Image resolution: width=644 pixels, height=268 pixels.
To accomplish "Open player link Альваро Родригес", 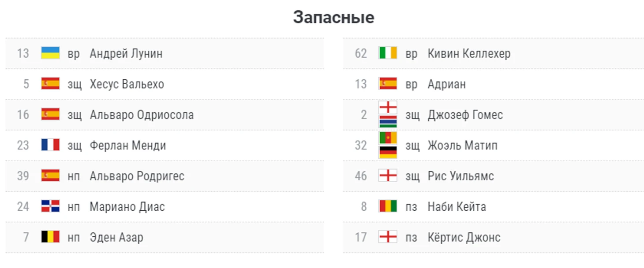I will point(137,176).
